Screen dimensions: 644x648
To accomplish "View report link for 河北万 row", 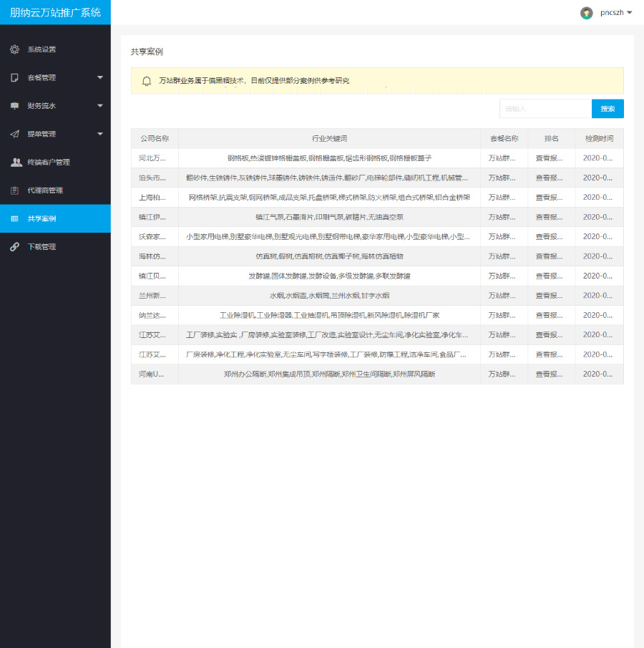I will (550, 158).
